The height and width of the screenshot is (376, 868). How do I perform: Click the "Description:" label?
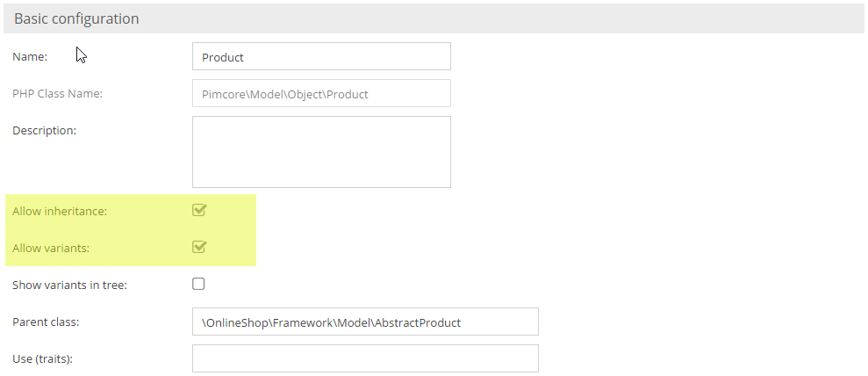tap(45, 131)
